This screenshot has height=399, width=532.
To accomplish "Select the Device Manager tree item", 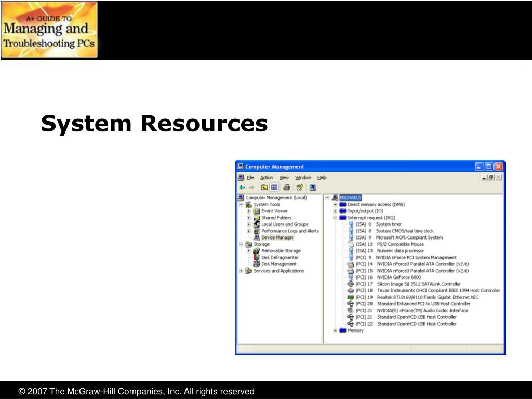I will click(277, 237).
